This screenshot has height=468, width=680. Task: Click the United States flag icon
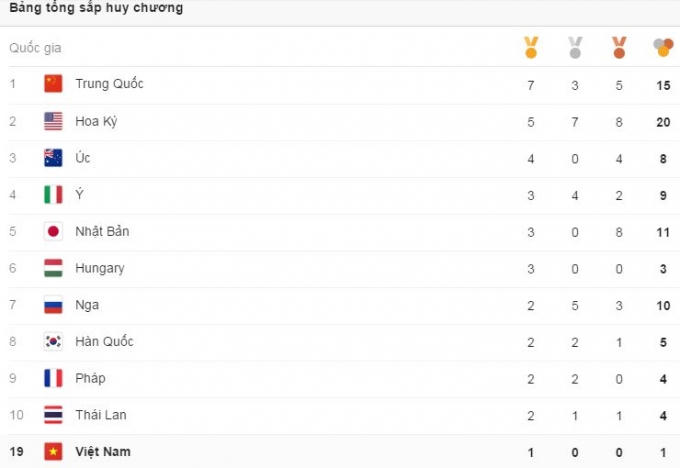[x=54, y=121]
